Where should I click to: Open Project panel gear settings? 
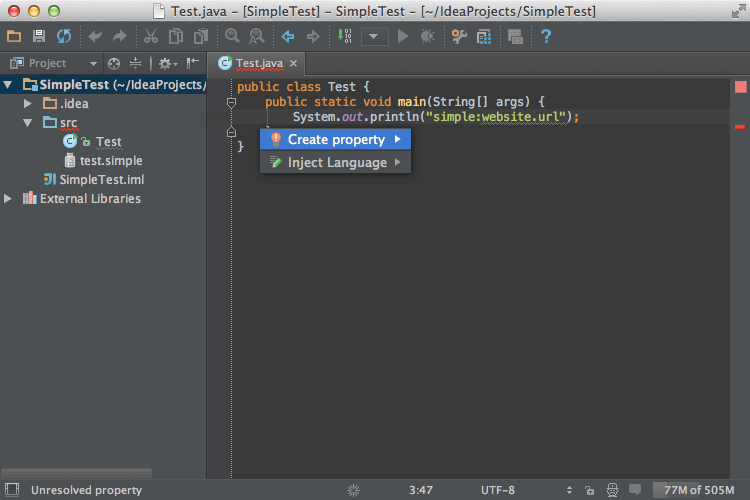[167, 63]
